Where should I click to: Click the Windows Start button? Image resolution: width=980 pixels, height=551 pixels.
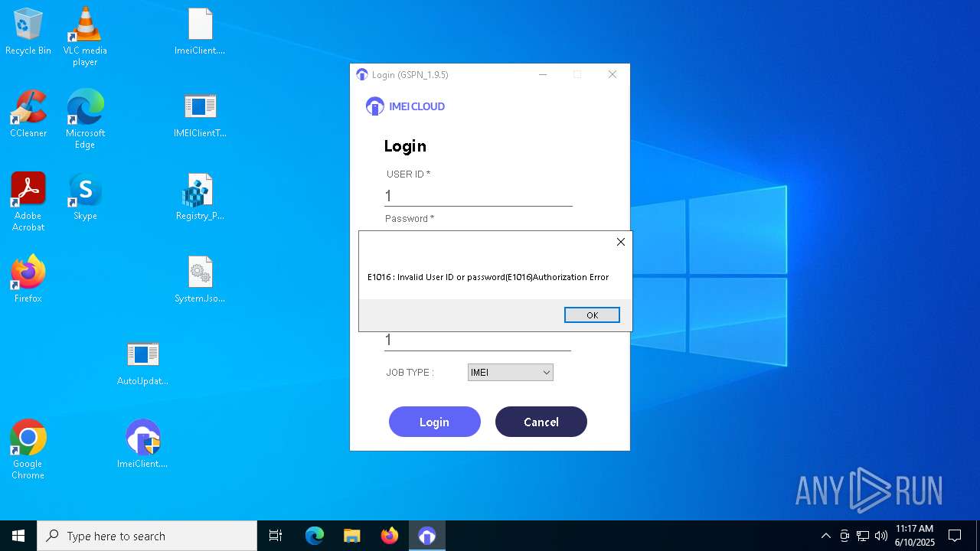point(18,536)
